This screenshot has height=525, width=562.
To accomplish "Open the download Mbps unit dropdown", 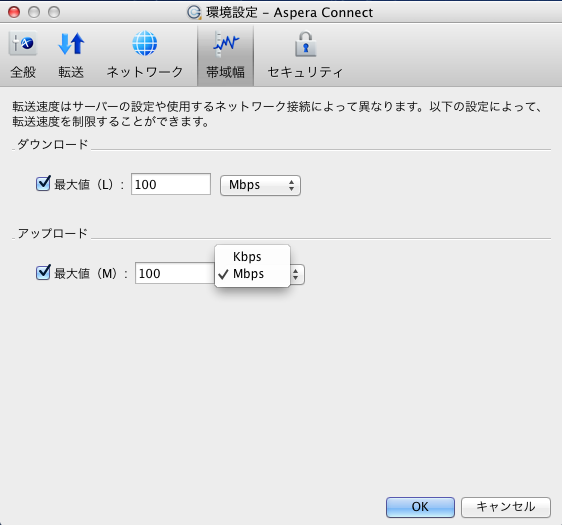I will (x=260, y=185).
